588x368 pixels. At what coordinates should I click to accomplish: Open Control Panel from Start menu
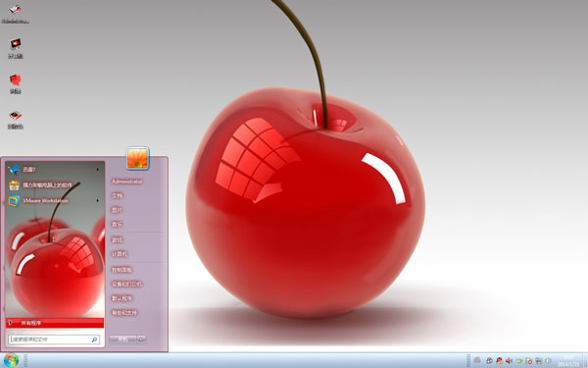click(122, 270)
